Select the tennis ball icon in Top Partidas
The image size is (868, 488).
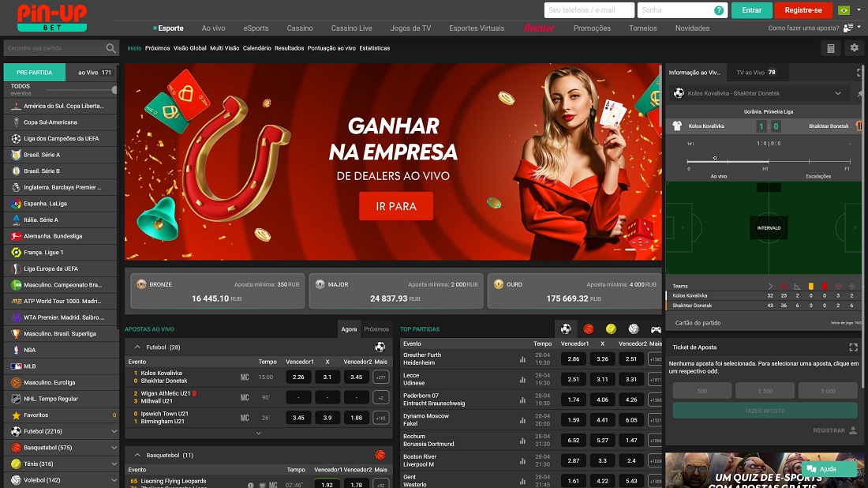[611, 328]
